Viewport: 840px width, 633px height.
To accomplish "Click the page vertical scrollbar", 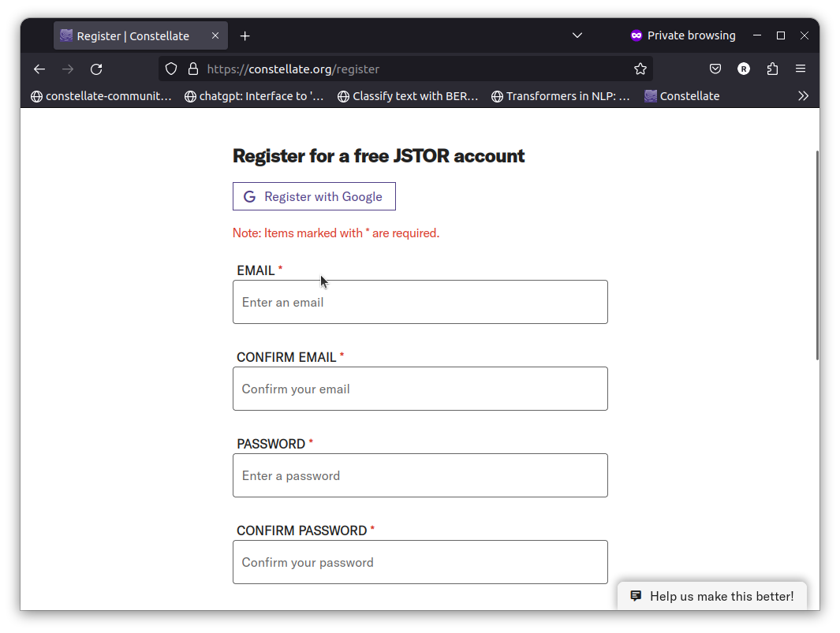I will pos(817,255).
